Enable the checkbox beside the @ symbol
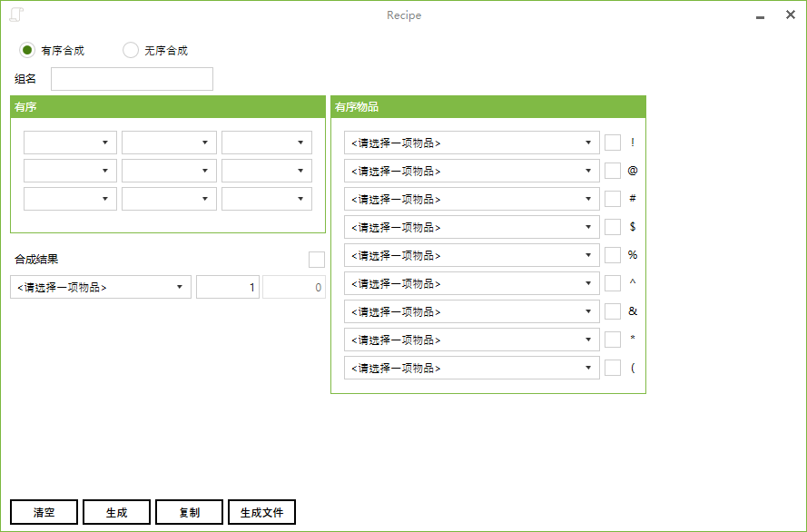This screenshot has height=532, width=807. click(x=613, y=171)
